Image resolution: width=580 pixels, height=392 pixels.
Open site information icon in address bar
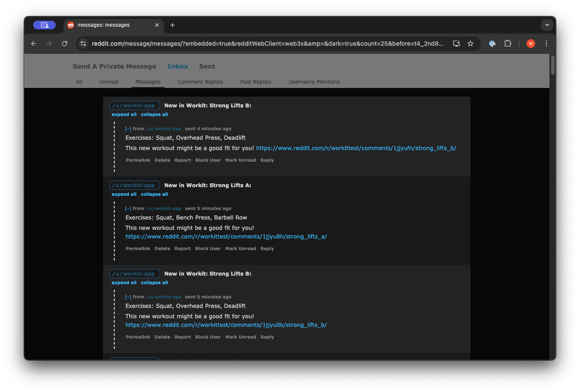[83, 44]
